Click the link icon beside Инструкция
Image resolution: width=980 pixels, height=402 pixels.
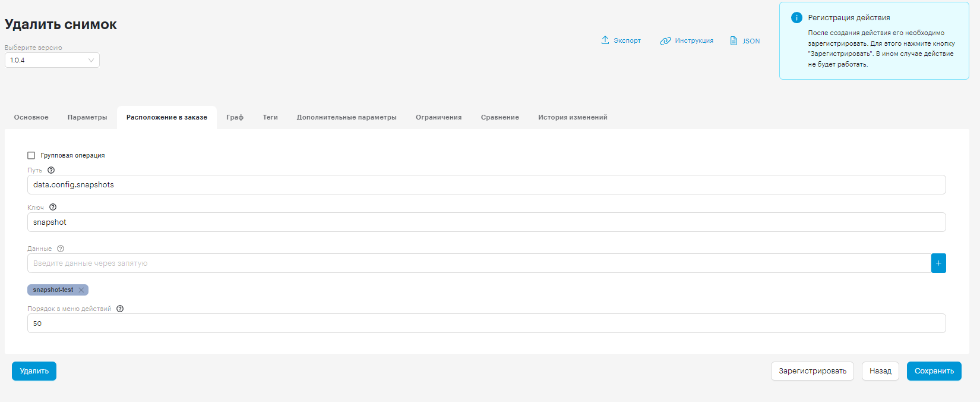665,41
